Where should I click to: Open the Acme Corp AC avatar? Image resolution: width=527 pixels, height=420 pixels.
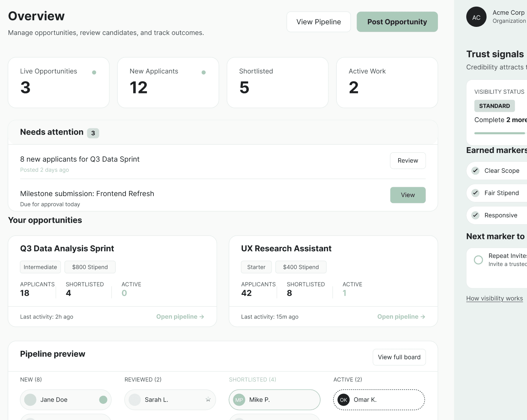[x=476, y=17]
